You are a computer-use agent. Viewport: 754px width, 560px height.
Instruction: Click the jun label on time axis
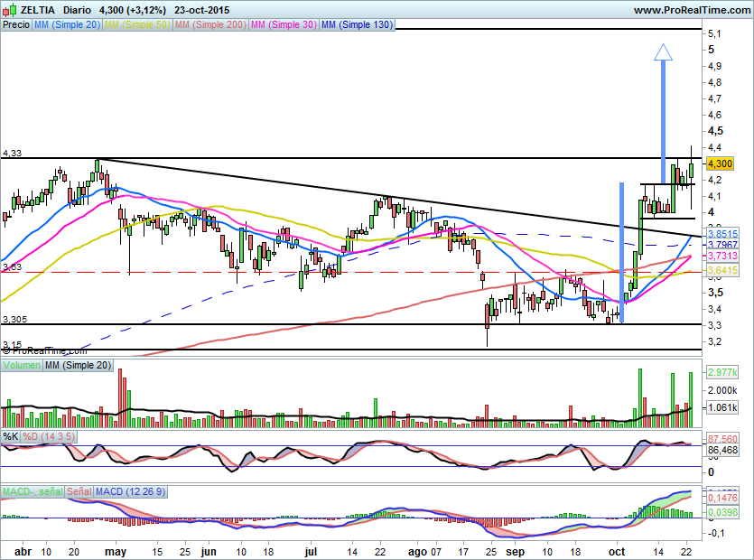[209, 552]
